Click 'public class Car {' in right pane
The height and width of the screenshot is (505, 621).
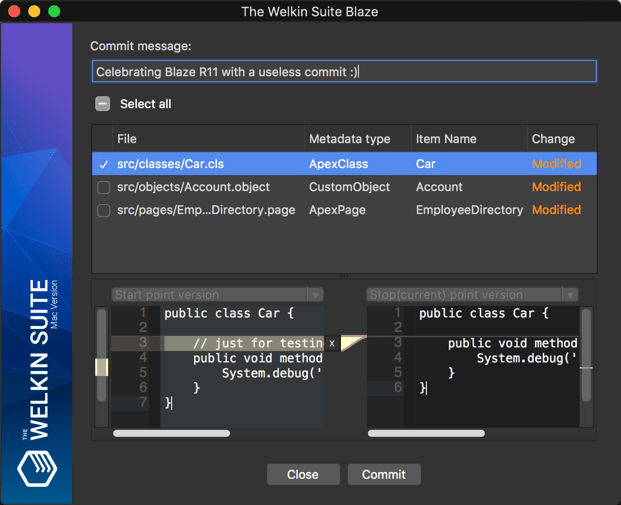click(x=484, y=313)
